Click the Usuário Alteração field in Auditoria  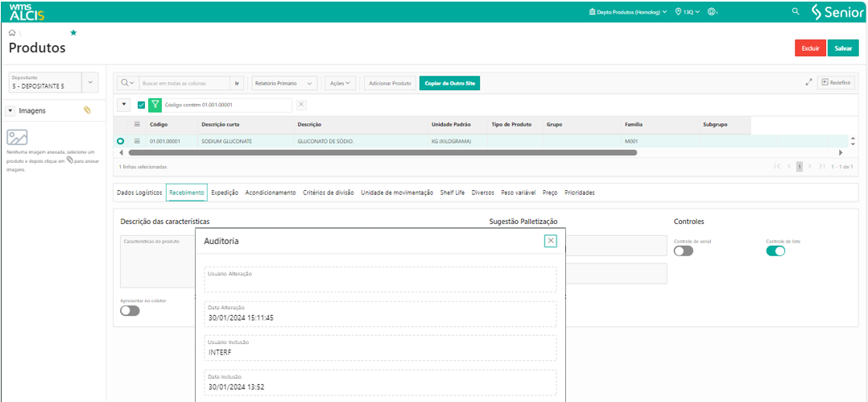coord(380,280)
